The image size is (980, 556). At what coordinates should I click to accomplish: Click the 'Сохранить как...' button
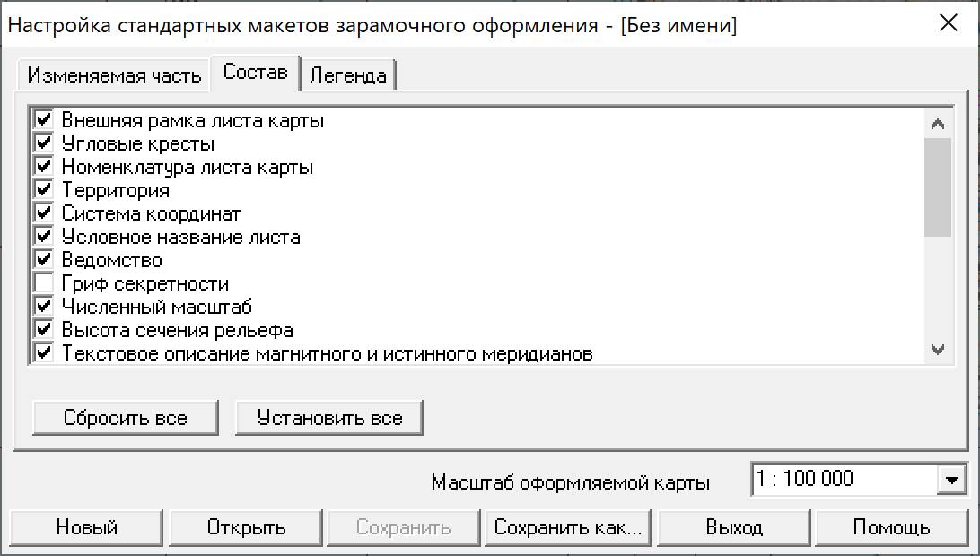coord(569,527)
